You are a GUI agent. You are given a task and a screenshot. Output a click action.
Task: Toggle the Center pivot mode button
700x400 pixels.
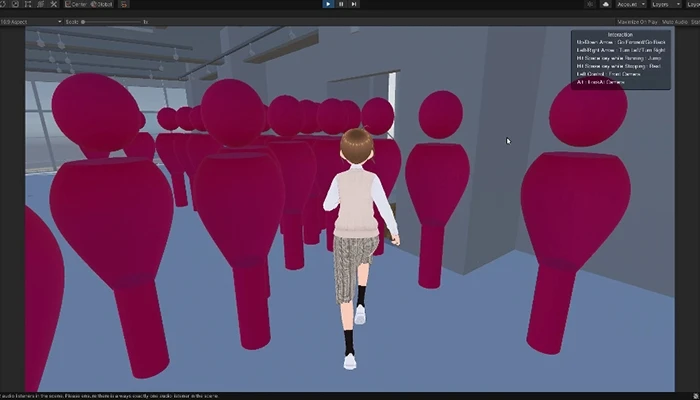[76, 4]
